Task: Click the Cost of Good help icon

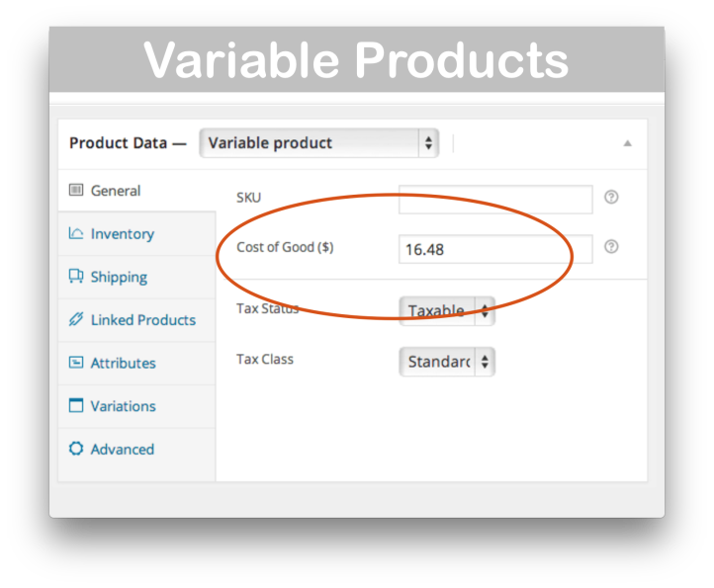Action: click(x=611, y=247)
